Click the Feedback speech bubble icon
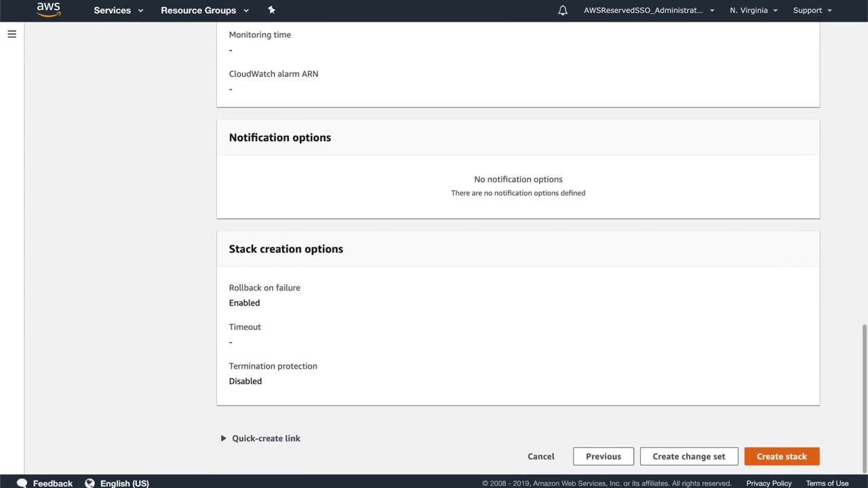Screen dimensions: 868x488 pos(22,483)
